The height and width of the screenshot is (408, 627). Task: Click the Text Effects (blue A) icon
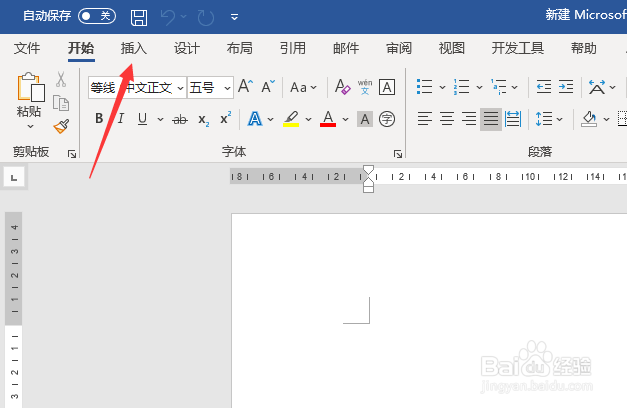pos(255,119)
